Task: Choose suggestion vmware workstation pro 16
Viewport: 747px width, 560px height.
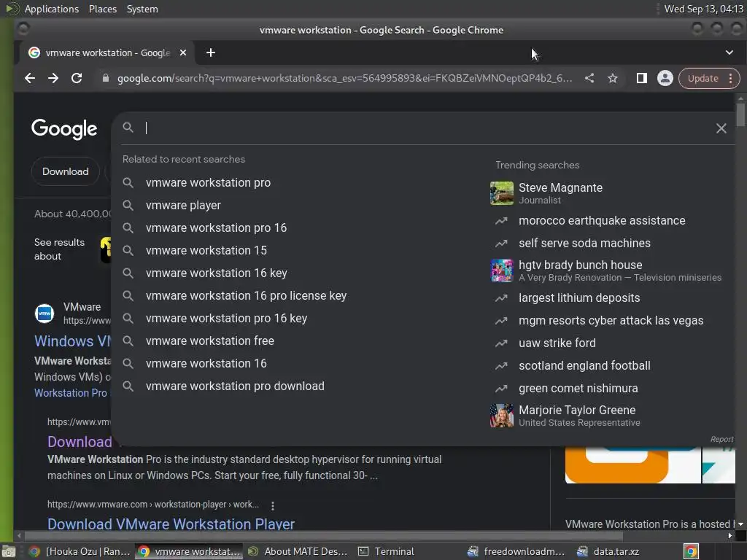Action: pyautogui.click(x=216, y=228)
